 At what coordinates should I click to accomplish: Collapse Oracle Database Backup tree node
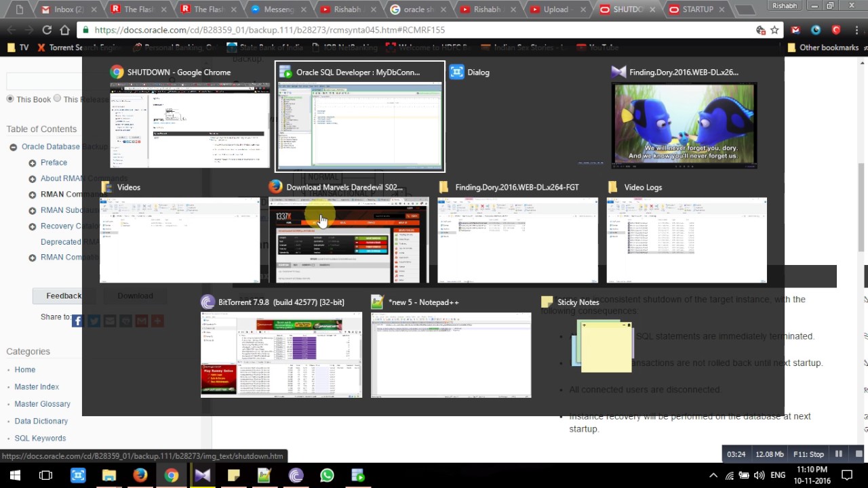(14, 147)
